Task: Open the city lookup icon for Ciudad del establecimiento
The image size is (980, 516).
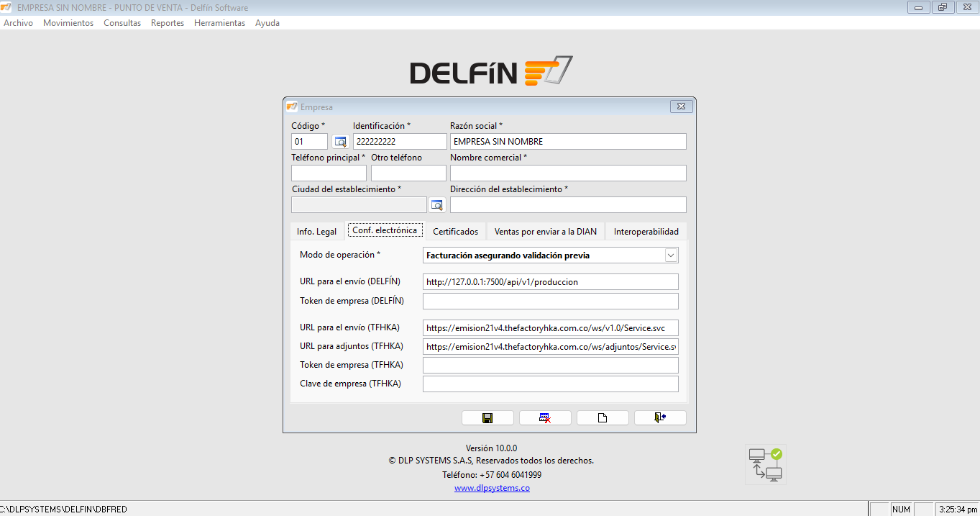Action: (437, 205)
